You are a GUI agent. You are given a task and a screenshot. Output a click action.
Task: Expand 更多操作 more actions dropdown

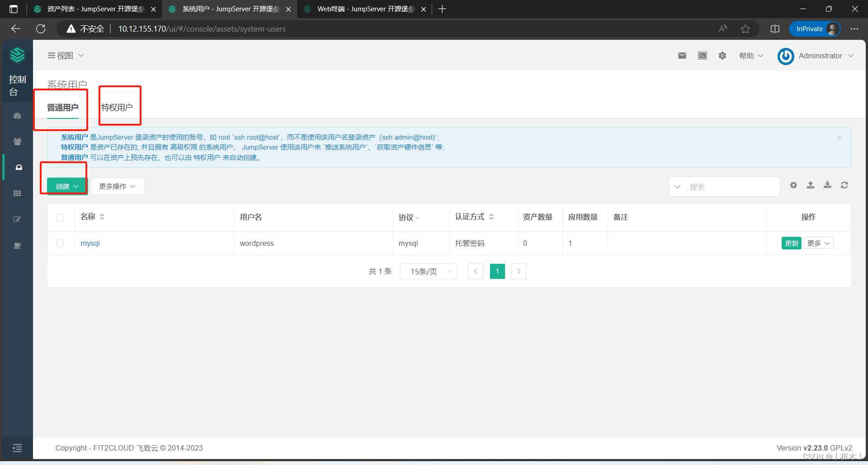(118, 186)
